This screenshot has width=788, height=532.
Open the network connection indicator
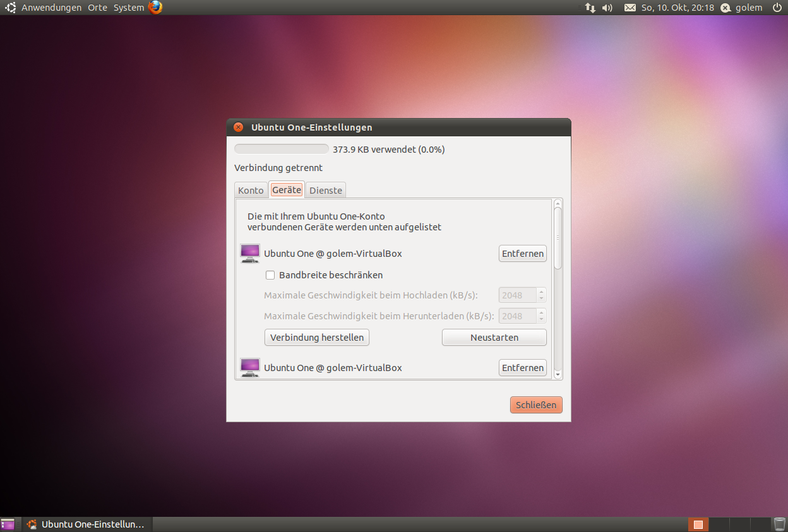tap(590, 8)
